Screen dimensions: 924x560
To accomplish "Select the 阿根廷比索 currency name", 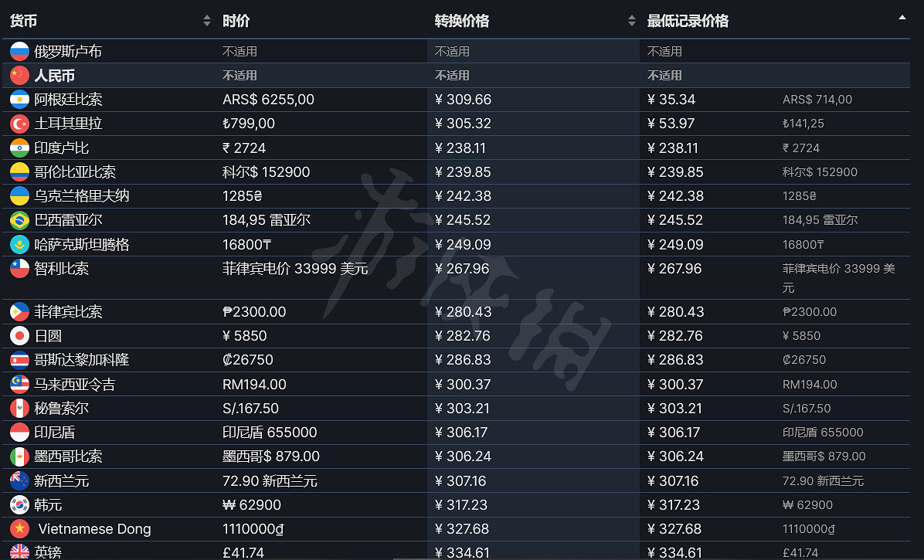I will tap(68, 100).
